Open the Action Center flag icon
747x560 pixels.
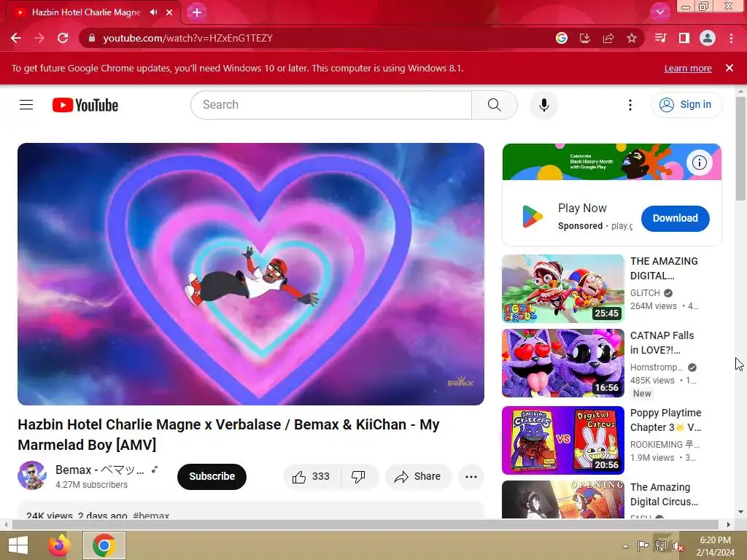point(643,545)
